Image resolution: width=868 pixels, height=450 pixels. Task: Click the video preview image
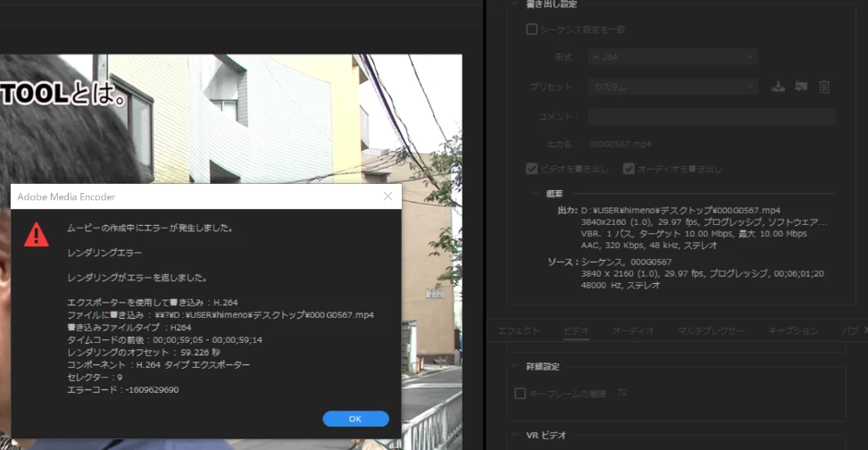tap(230, 119)
